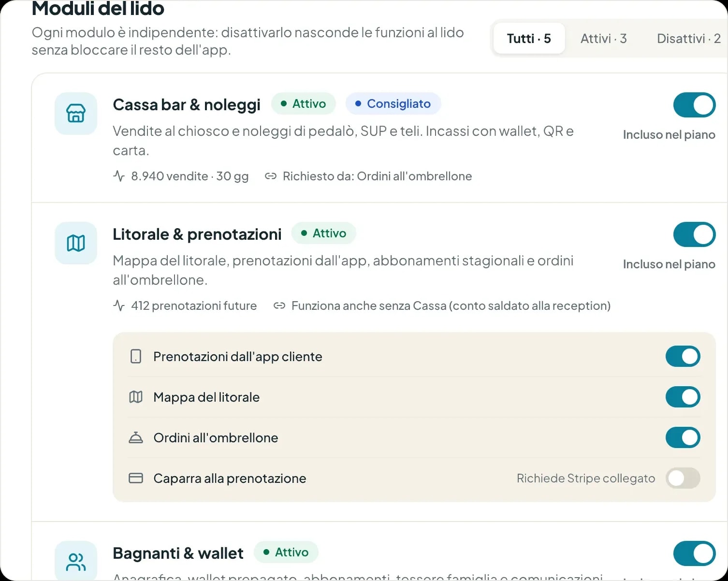The height and width of the screenshot is (581, 728).
Task: Click the phone icon beside Prenotazioni dall'app cliente
Action: pos(136,357)
